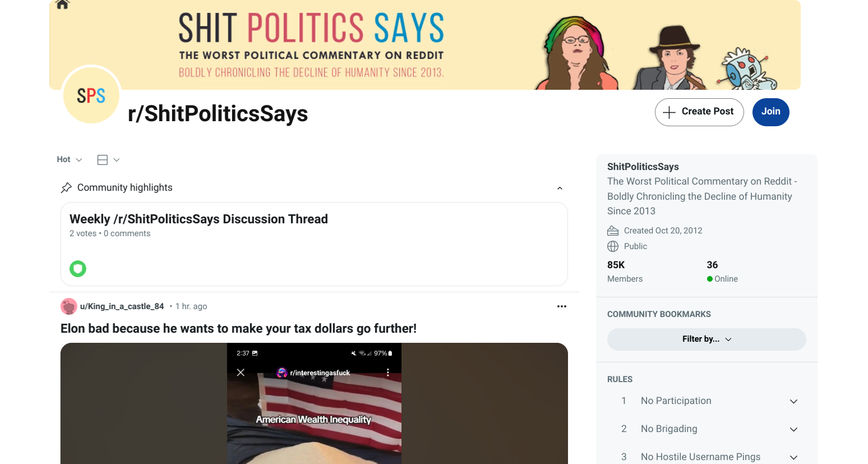
Task: Click the green moderator shield icon
Action: [78, 269]
